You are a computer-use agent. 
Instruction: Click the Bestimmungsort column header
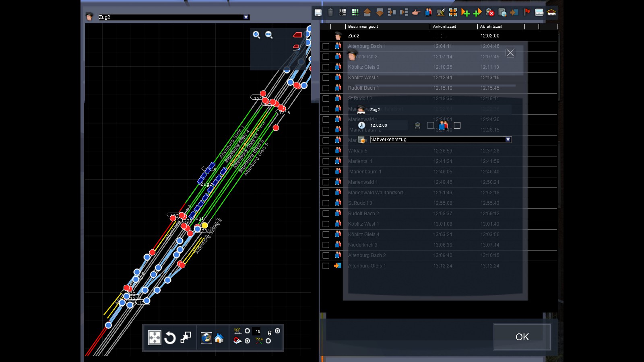click(x=363, y=27)
